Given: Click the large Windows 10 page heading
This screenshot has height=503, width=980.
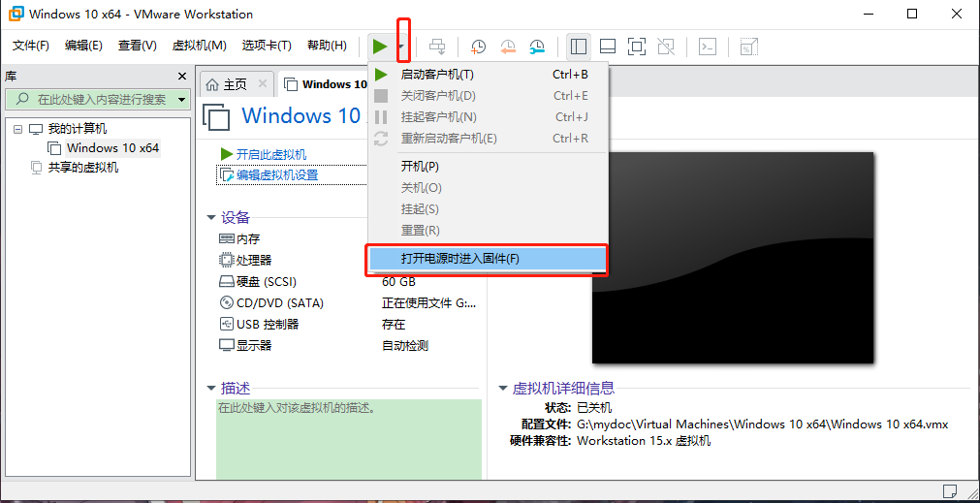Looking at the screenshot, I should click(x=303, y=116).
